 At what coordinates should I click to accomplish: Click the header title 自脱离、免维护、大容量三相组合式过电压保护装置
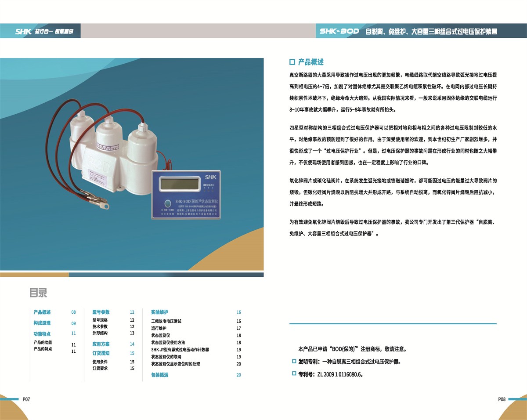tap(431, 32)
